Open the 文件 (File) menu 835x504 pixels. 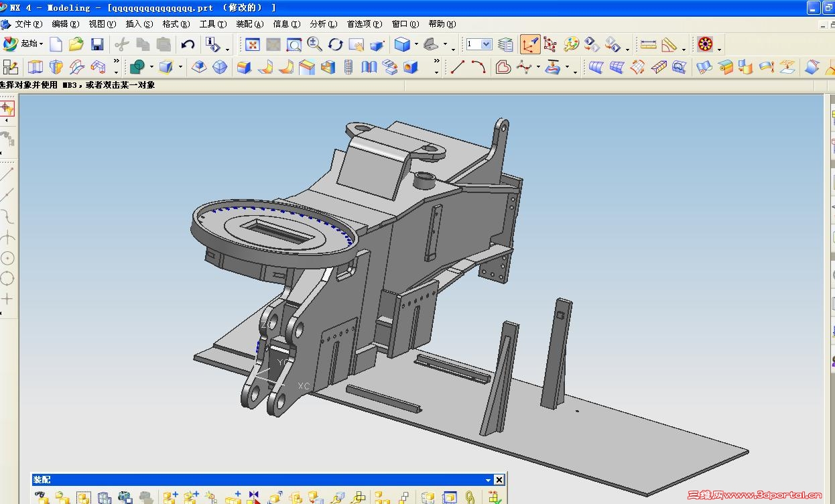coord(28,24)
